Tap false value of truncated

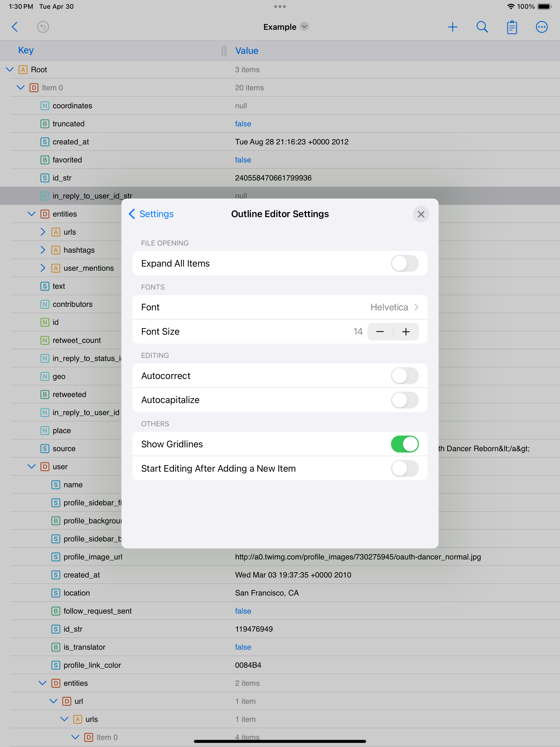tap(243, 124)
